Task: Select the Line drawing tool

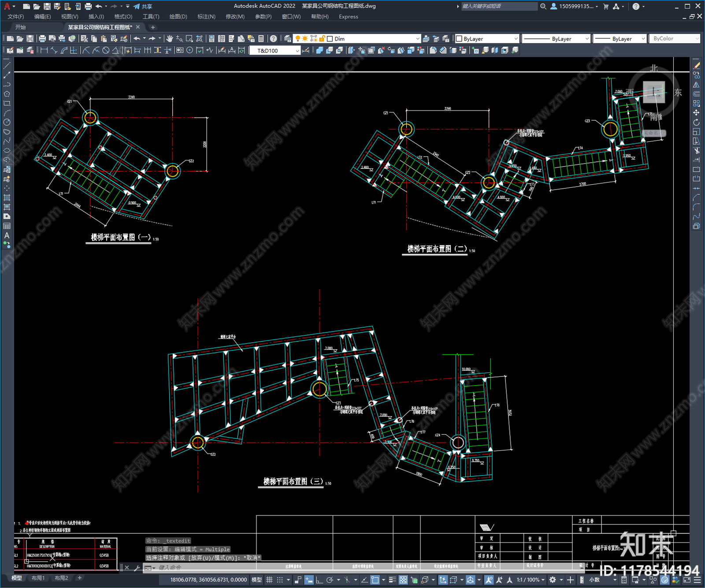Action: [7, 66]
